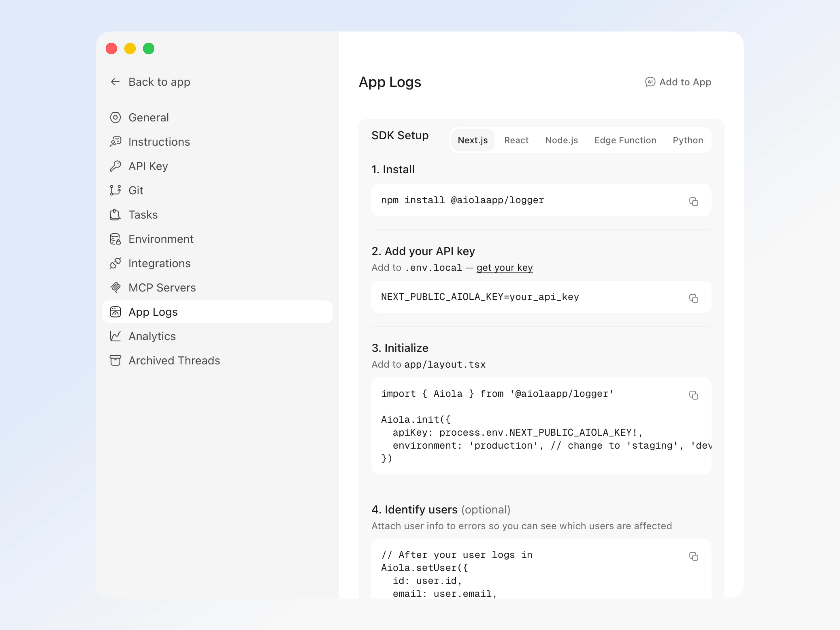The width and height of the screenshot is (840, 630).
Task: Go to Back to app
Action: [150, 82]
